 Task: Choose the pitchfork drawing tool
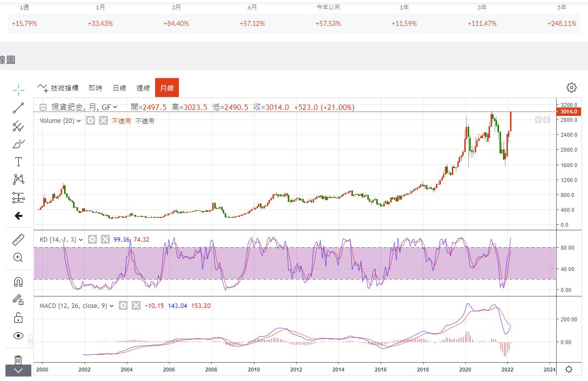point(18,126)
